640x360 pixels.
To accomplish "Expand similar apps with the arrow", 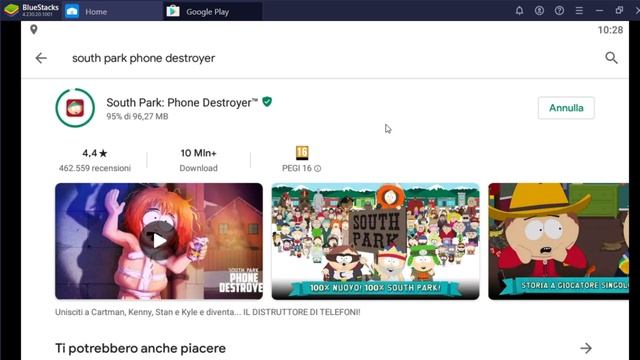I will tap(586, 348).
